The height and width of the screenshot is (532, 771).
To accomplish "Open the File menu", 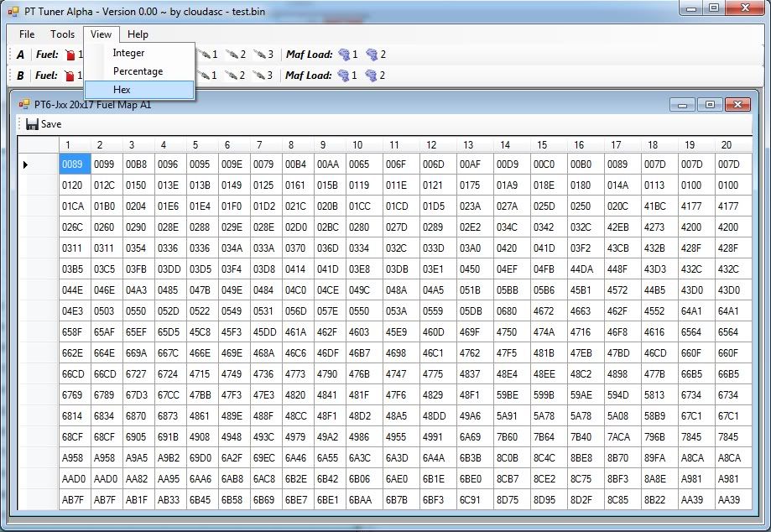I will click(x=27, y=34).
